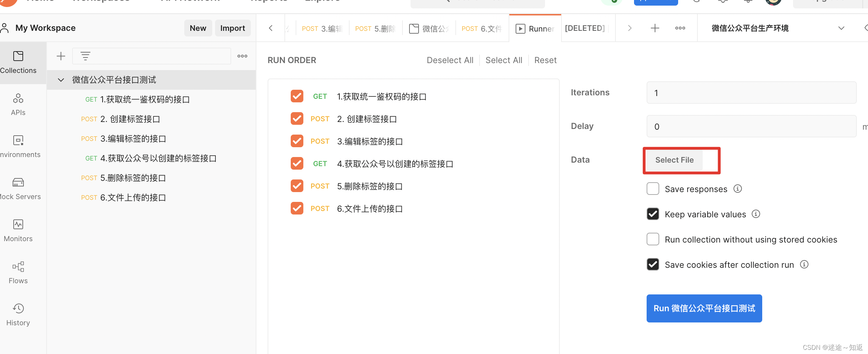The height and width of the screenshot is (354, 868).
Task: Click the workspace user icon
Action: click(x=5, y=28)
